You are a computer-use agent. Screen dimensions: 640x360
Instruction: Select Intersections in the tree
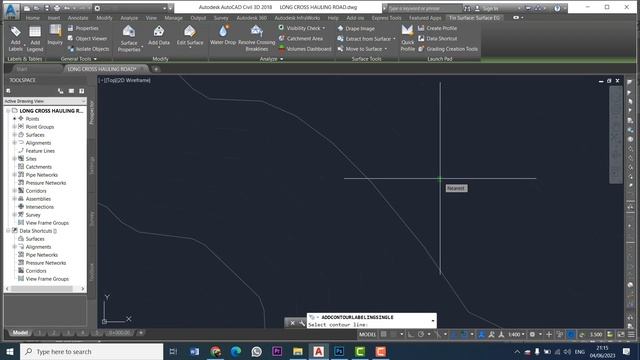coord(40,207)
